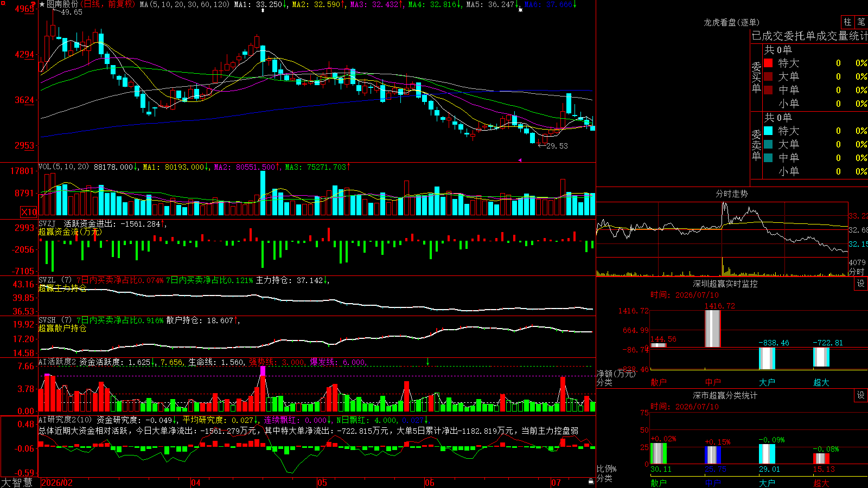Click the SVZJ indicator label
The height and width of the screenshot is (488, 868).
point(47,223)
